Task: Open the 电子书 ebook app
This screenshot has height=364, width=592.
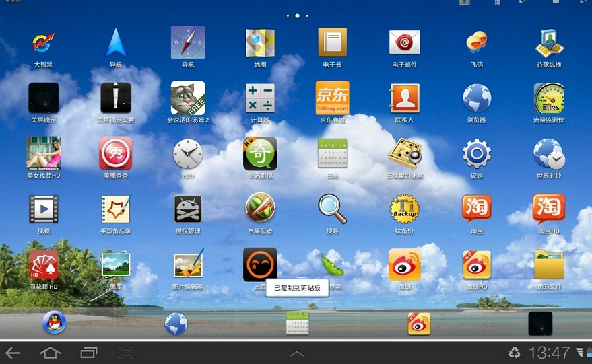Action: coord(332,42)
